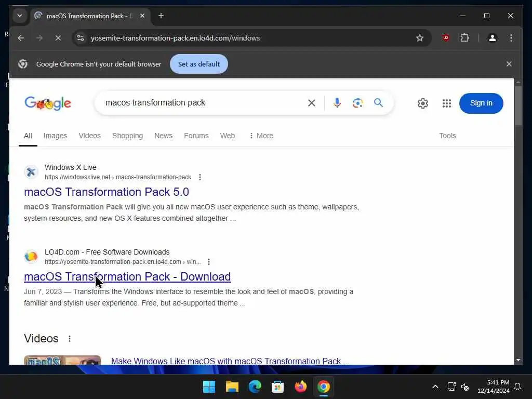
Task: Clear the search box text
Action: [312, 103]
